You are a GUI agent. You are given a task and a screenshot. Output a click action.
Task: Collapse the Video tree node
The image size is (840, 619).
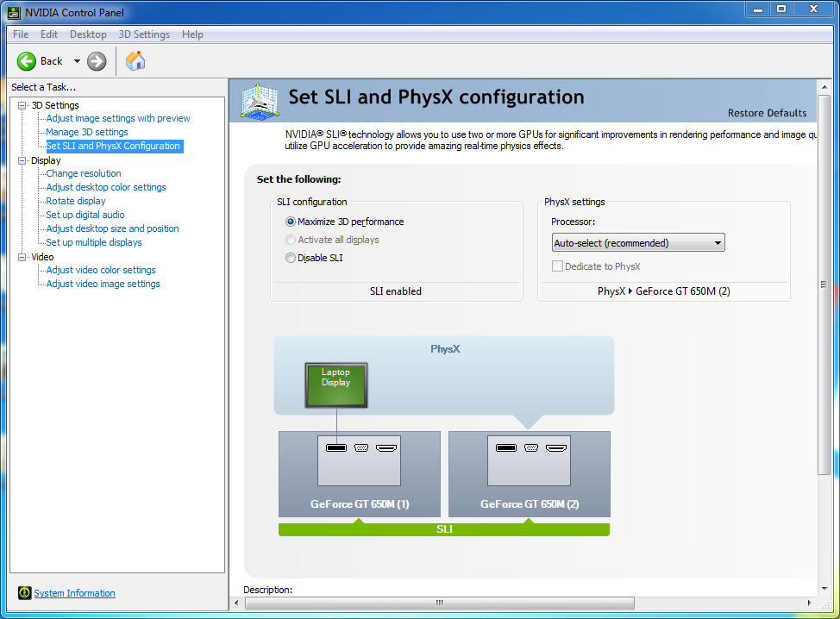point(22,257)
